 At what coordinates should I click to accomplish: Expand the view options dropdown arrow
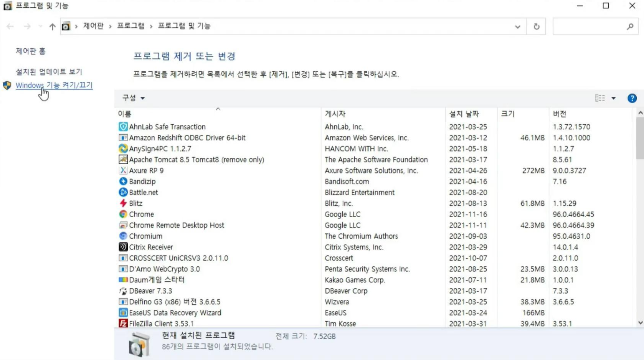point(613,98)
